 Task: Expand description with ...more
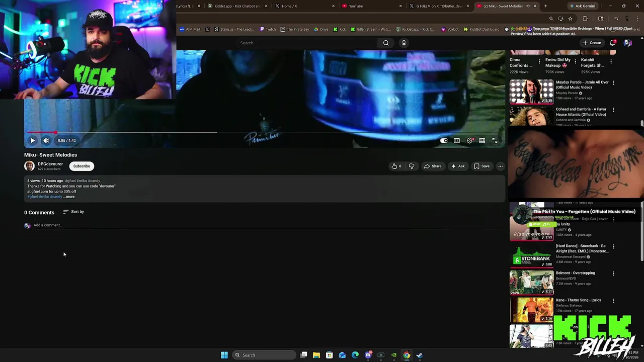69,197
